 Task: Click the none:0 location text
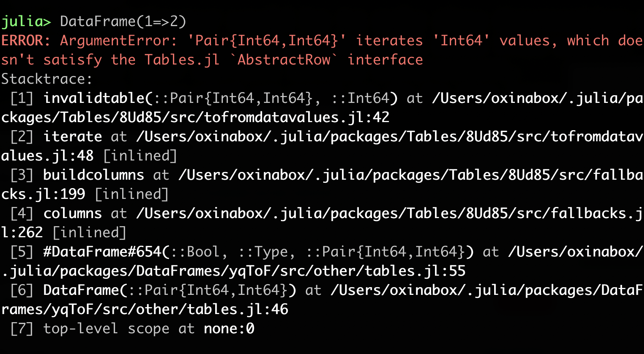pyautogui.click(x=229, y=329)
